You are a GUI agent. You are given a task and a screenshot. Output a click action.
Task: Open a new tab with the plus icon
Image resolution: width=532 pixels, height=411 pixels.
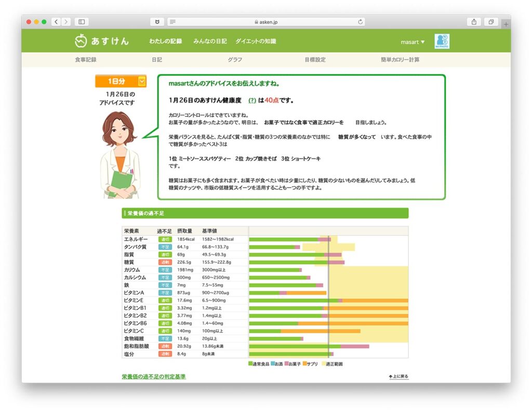[x=506, y=23]
